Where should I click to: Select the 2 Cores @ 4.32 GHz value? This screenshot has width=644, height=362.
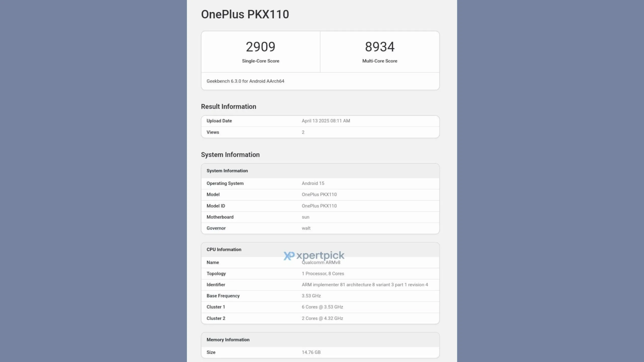322,318
